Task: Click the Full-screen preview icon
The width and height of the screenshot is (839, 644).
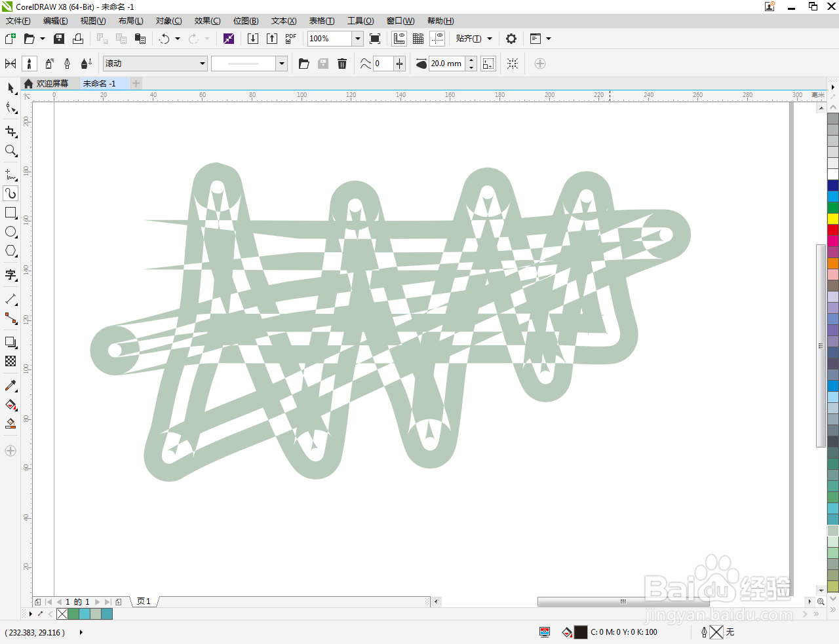Action: 375,39
